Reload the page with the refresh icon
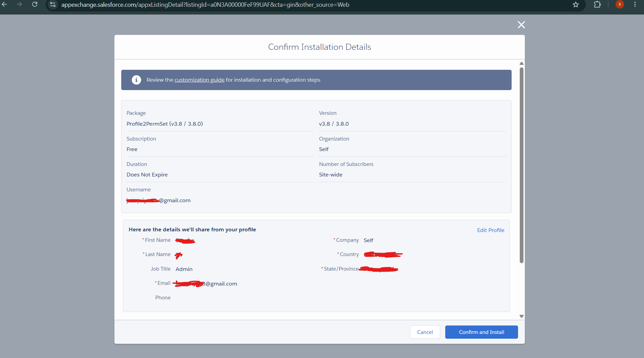Viewport: 644px width, 358px height. (35, 4)
